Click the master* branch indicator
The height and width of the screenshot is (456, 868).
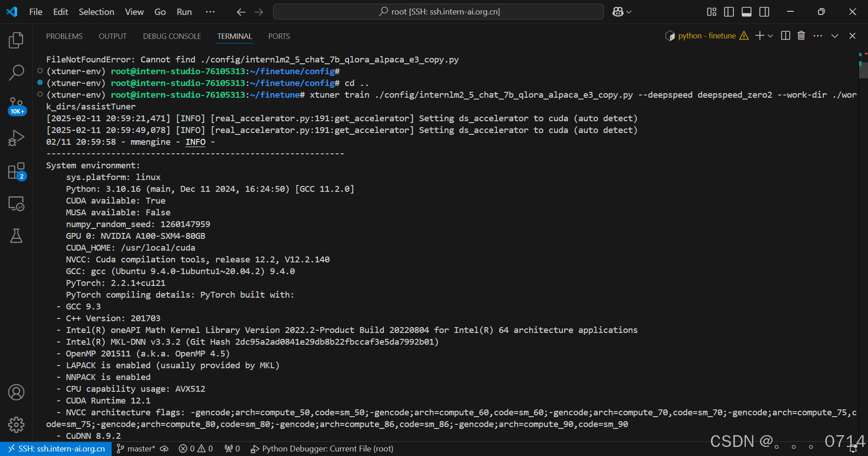coord(136,449)
